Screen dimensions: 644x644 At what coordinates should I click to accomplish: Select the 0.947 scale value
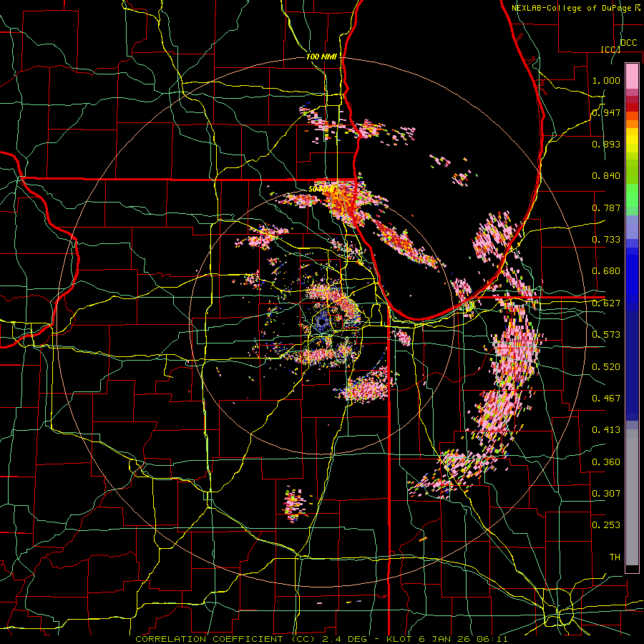(x=606, y=112)
